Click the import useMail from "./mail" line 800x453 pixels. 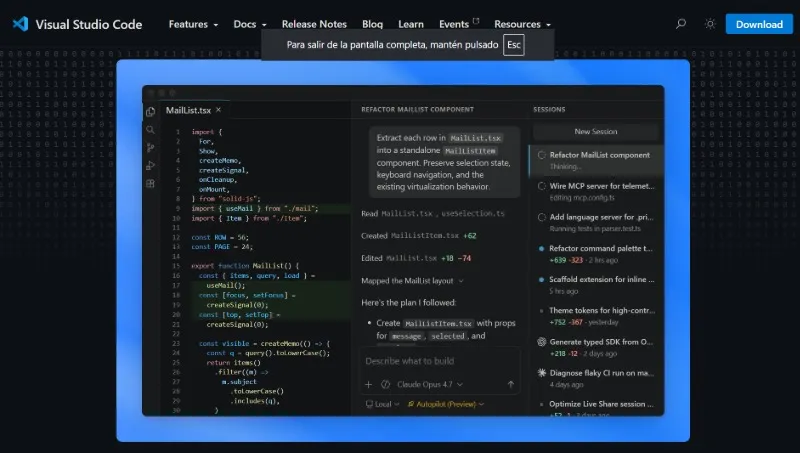pyautogui.click(x=255, y=209)
